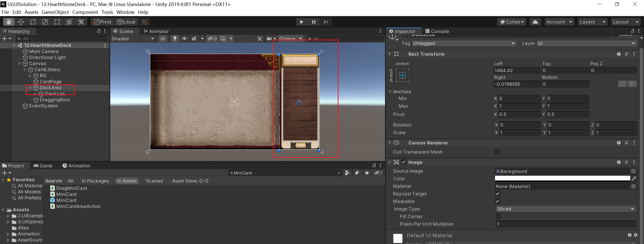This screenshot has width=644, height=244.
Task: Click the anchor presets stretch box
Action: pos(402,75)
